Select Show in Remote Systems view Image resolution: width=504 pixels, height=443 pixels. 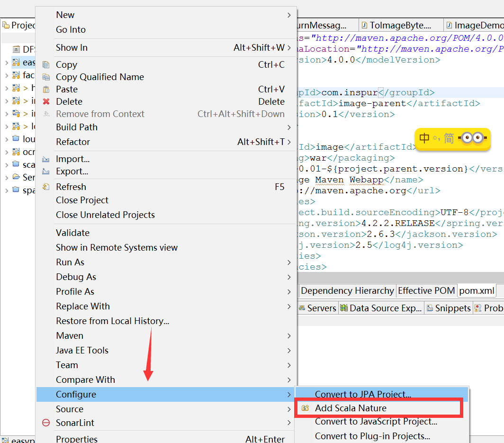click(x=166, y=247)
